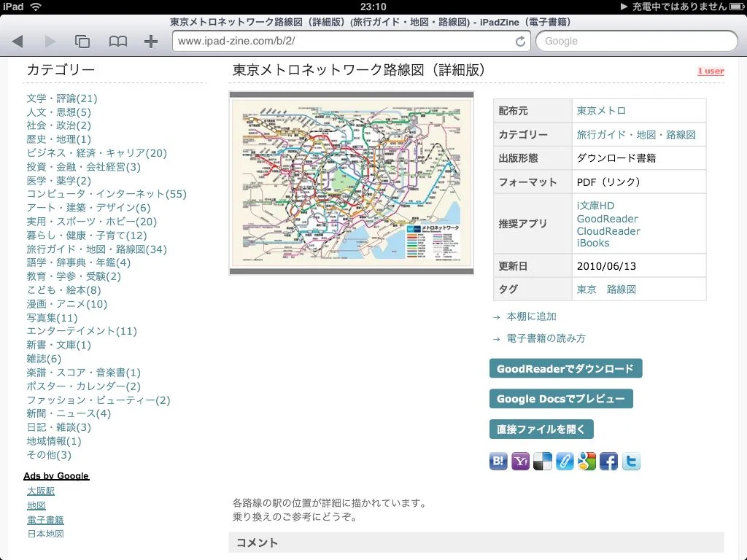
Task: Tap the Tokyo Metro route map thumbnail
Action: point(352,183)
